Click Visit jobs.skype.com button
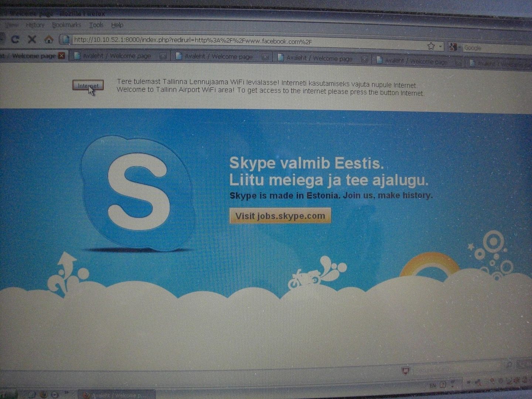Screen dimensions: 532x399 [x=280, y=216]
